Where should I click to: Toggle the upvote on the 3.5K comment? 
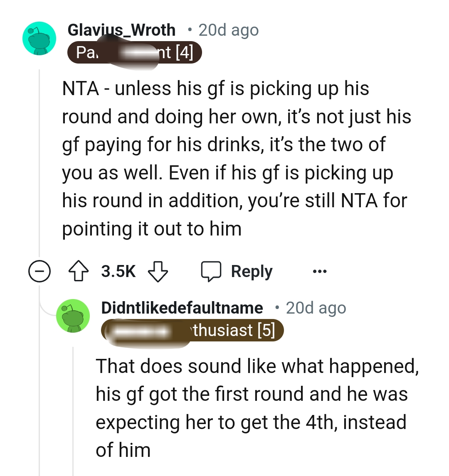[x=79, y=271]
